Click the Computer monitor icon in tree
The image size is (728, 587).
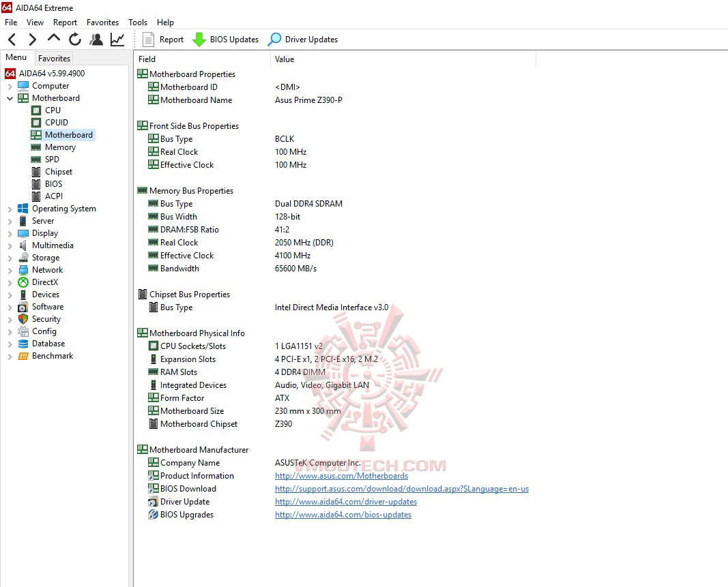(x=23, y=86)
